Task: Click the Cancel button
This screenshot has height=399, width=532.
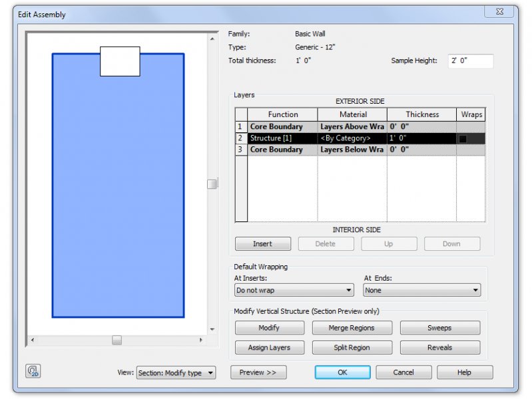Action: pyautogui.click(x=403, y=372)
